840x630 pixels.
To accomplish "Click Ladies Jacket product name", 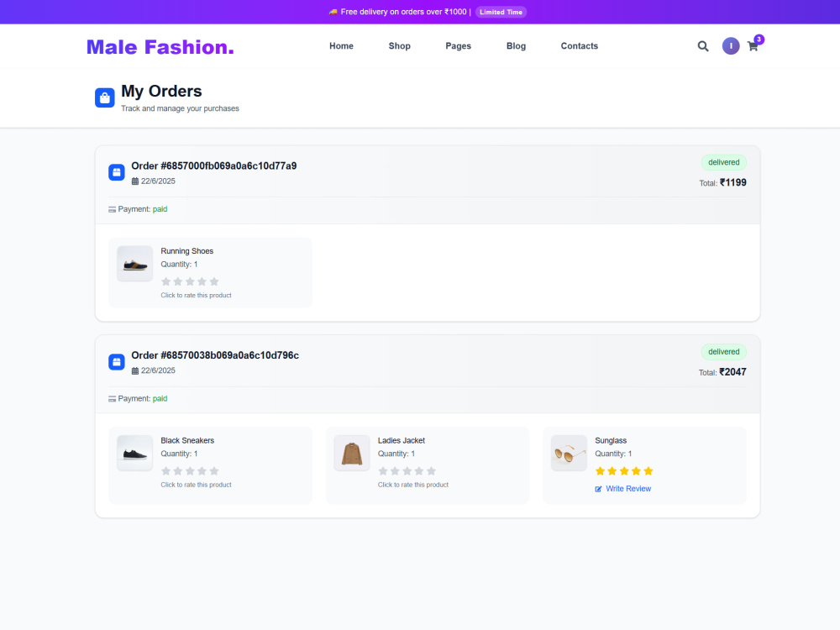I will (x=402, y=441).
